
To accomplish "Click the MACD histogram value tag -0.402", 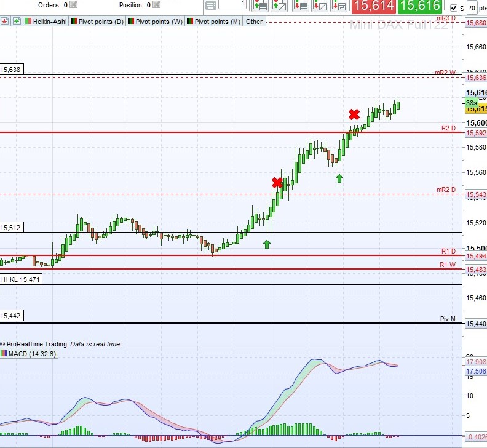I will (x=476, y=437).
